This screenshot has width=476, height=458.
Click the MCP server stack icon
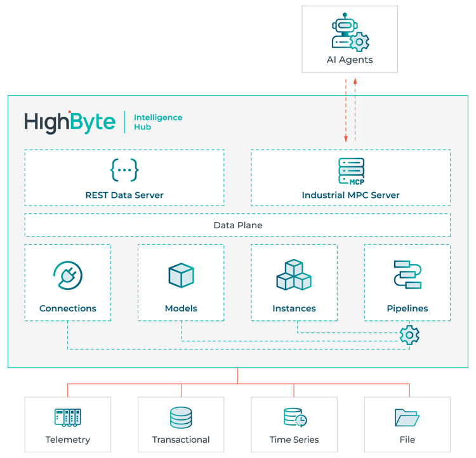click(351, 171)
